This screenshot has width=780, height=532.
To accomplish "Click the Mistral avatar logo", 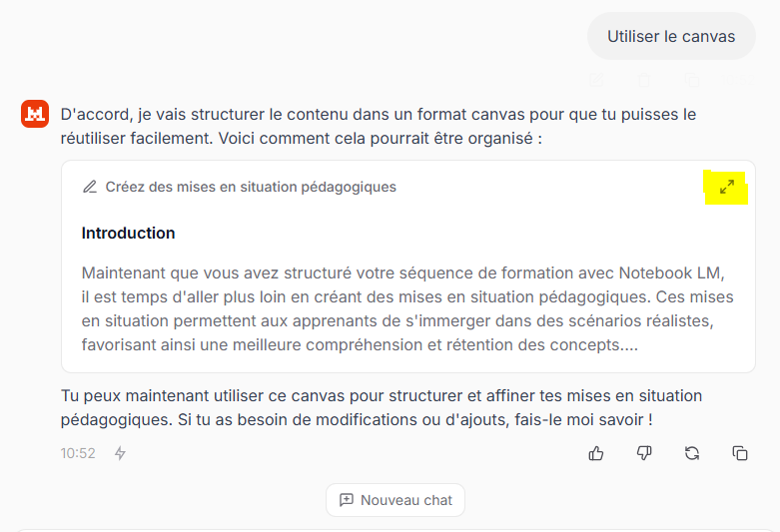I will [35, 114].
